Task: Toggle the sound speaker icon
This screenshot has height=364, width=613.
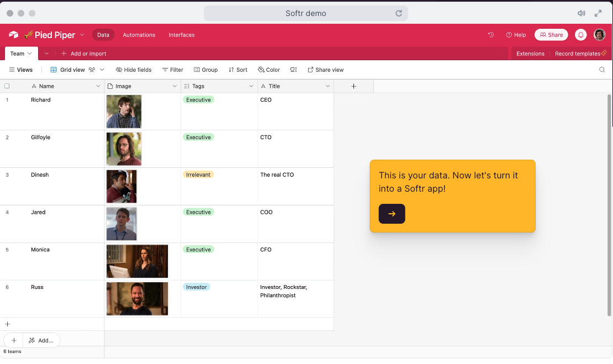Action: (582, 13)
